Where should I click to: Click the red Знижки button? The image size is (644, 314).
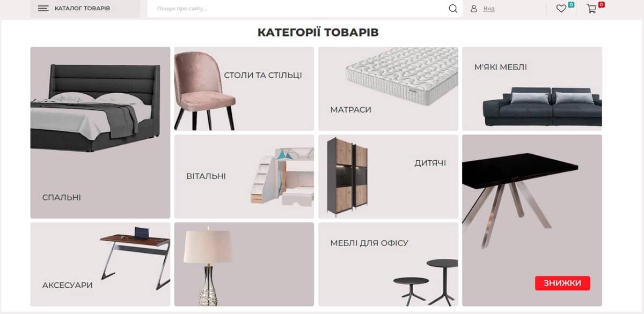562,283
